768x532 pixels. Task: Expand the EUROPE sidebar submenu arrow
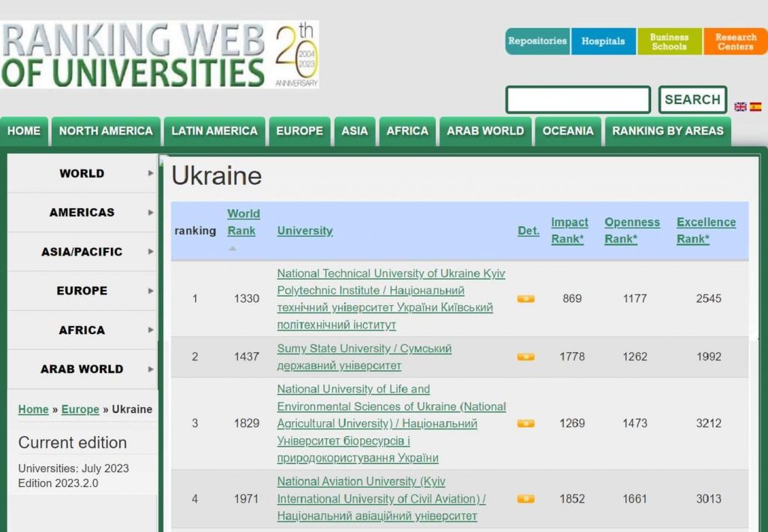click(x=151, y=291)
